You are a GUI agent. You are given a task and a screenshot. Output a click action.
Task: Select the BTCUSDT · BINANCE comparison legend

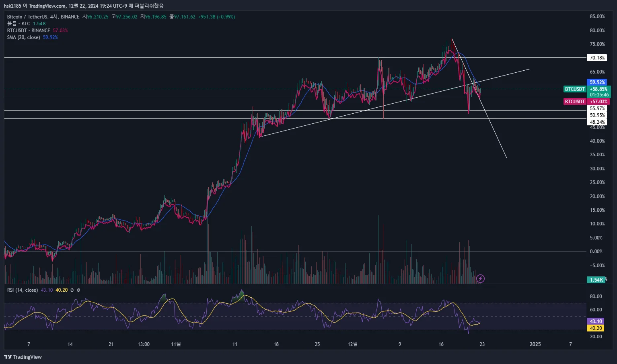tap(29, 31)
